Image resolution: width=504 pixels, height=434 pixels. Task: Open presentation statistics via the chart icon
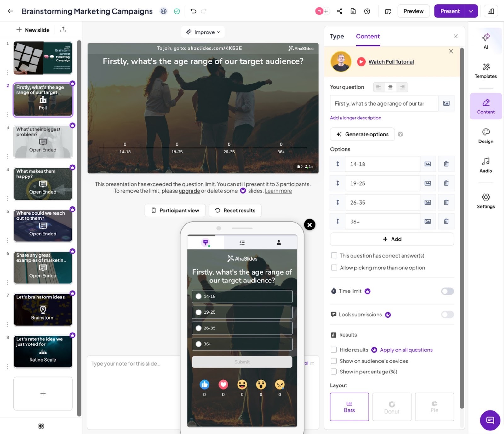point(491,11)
